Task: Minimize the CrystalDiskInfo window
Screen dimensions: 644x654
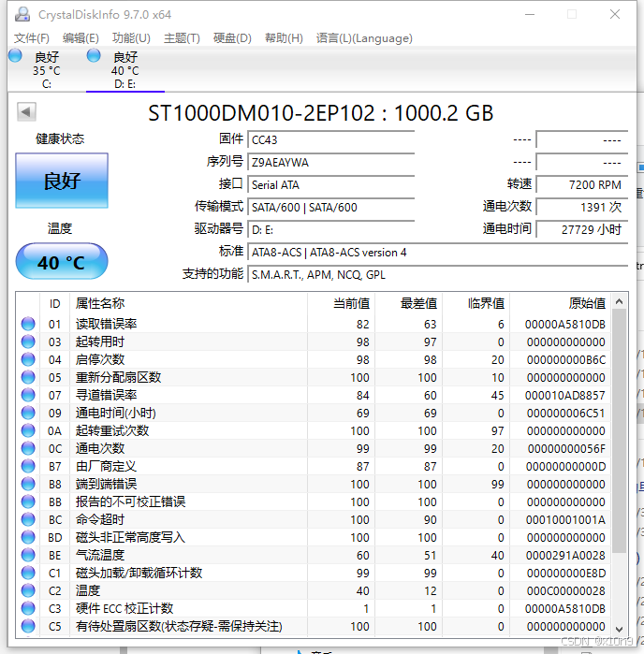Action: tap(530, 14)
